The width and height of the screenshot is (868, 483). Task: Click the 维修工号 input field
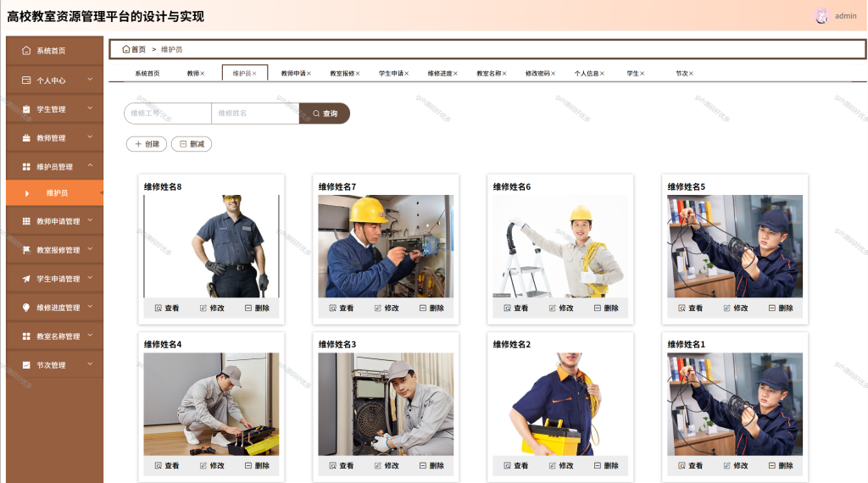tap(168, 114)
